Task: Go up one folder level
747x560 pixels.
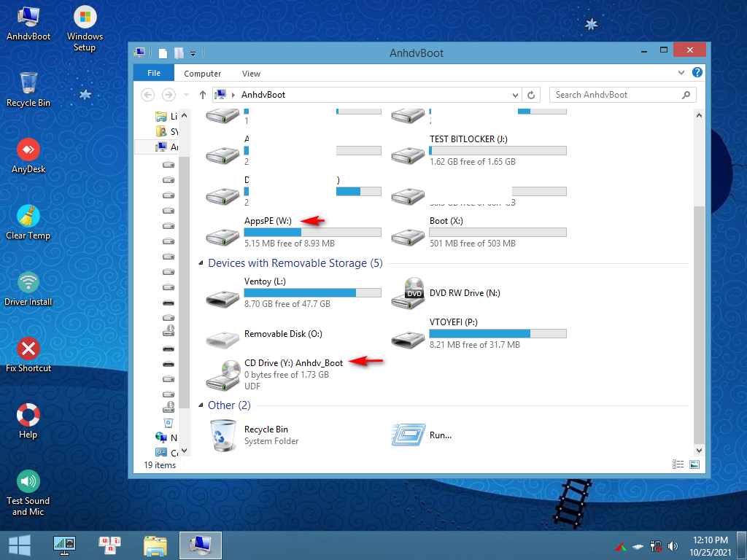Action: pos(203,95)
